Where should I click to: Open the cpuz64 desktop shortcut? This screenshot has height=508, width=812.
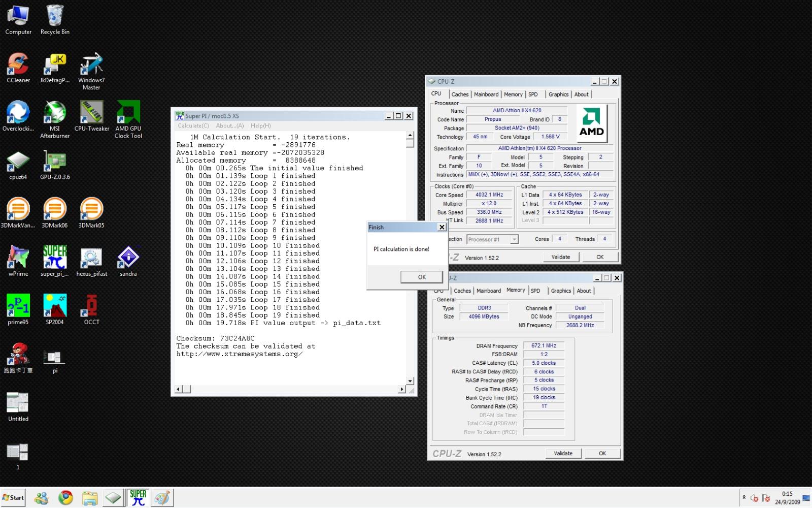click(x=18, y=165)
